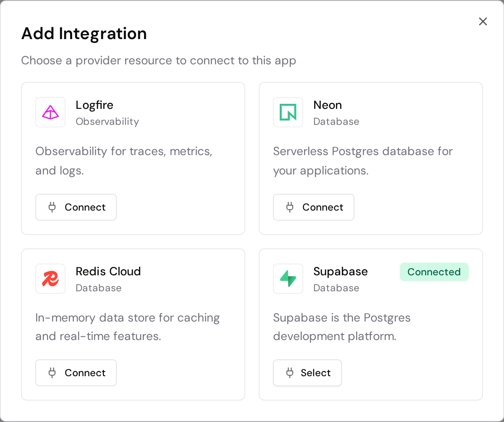The image size is (504, 422).
Task: Click the Redis Cloud logo icon
Action: pyautogui.click(x=50, y=279)
